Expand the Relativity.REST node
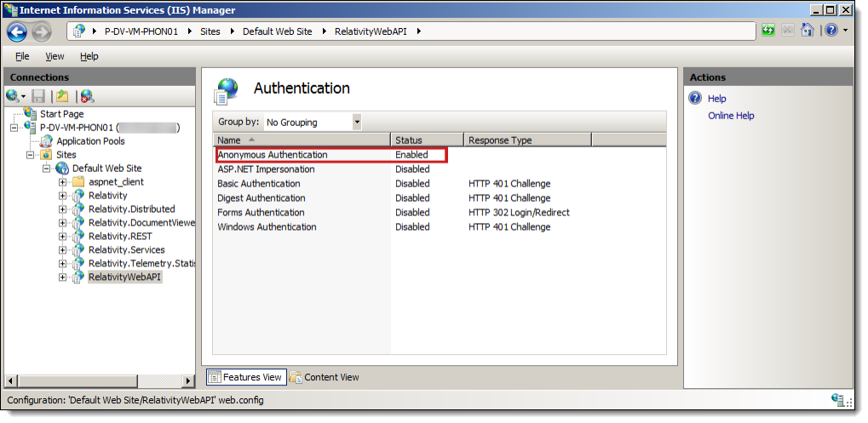This screenshot has width=868, height=423. point(62,236)
